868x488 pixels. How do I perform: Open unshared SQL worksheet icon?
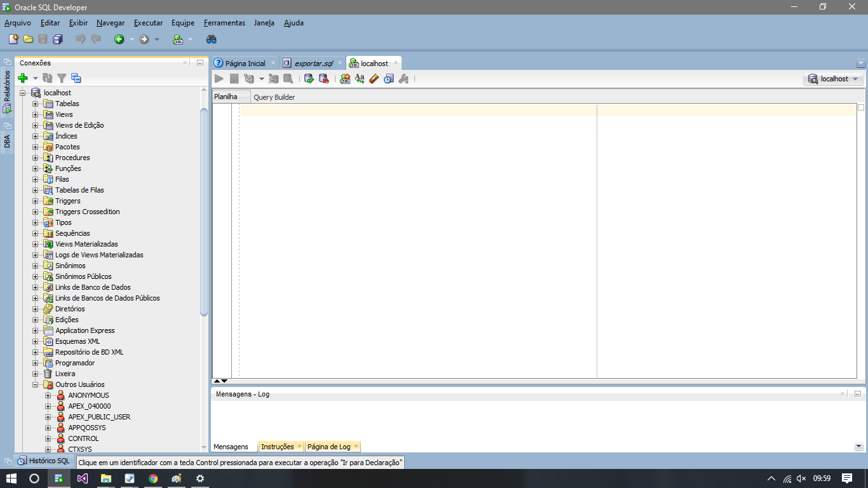click(x=345, y=79)
